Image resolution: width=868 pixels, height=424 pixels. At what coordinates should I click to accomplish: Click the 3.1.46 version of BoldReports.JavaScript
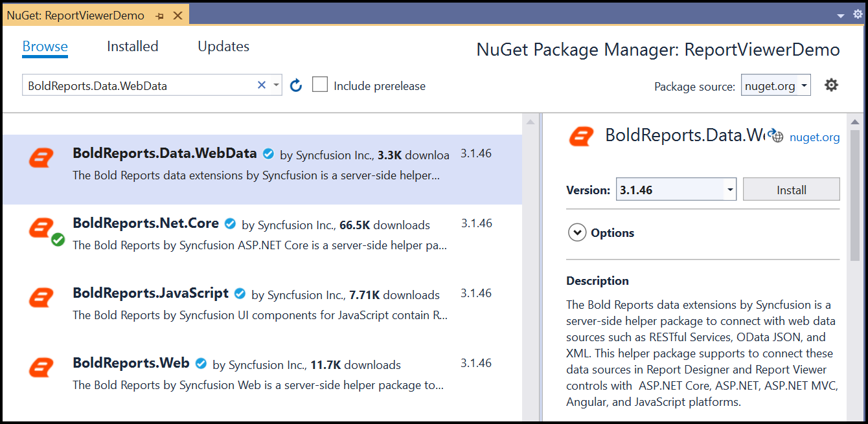476,293
